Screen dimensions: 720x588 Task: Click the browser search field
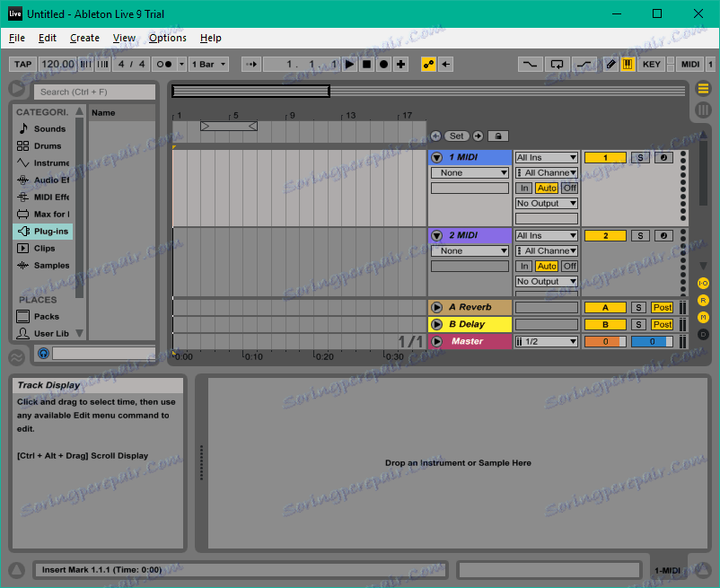[x=94, y=92]
